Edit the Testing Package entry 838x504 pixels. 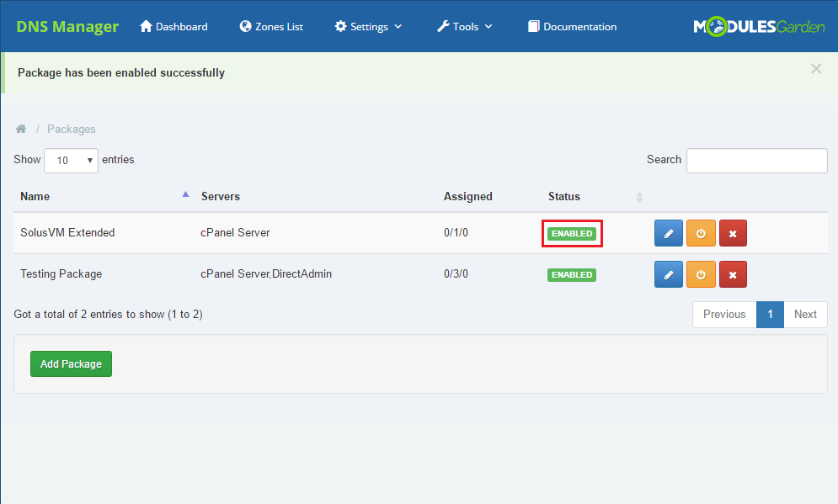point(668,274)
